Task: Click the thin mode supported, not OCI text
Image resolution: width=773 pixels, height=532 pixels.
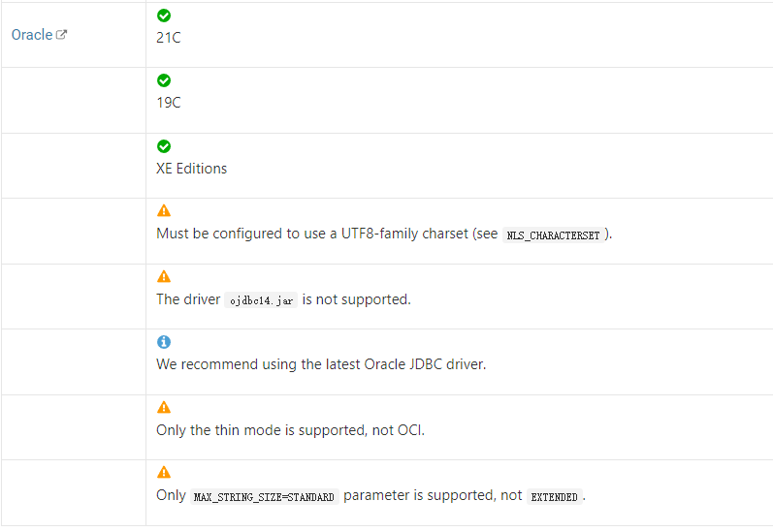Action: (x=290, y=430)
